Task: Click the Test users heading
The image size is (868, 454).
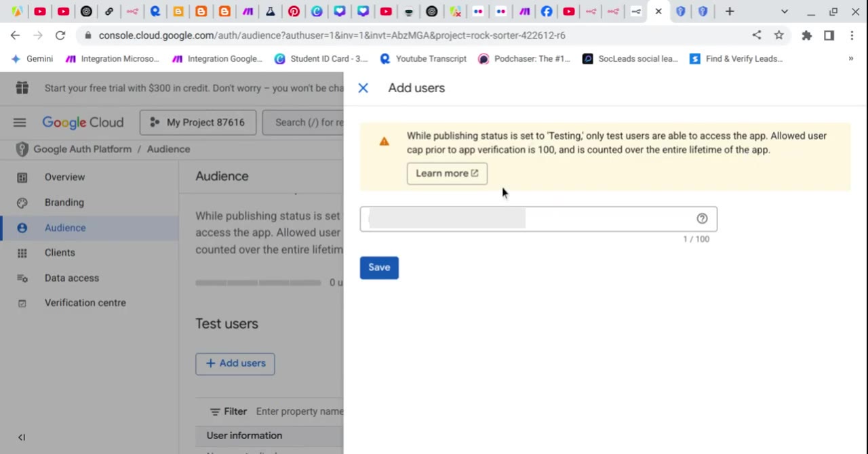Action: click(227, 324)
